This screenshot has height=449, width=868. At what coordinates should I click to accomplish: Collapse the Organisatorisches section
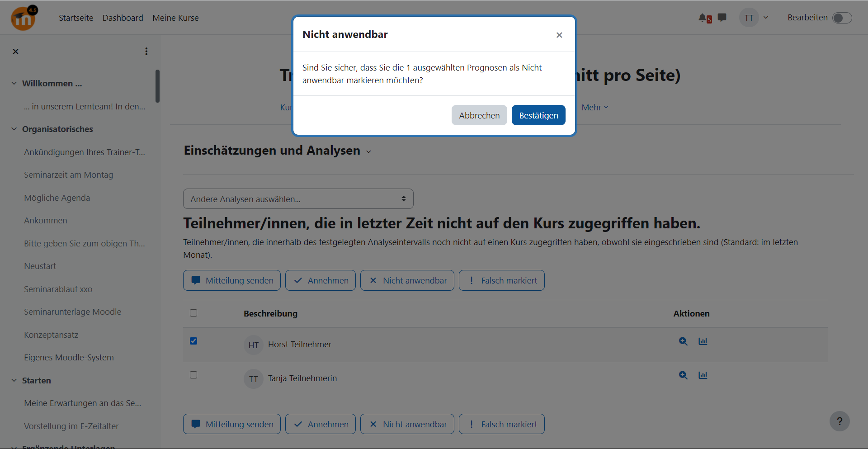pyautogui.click(x=14, y=129)
